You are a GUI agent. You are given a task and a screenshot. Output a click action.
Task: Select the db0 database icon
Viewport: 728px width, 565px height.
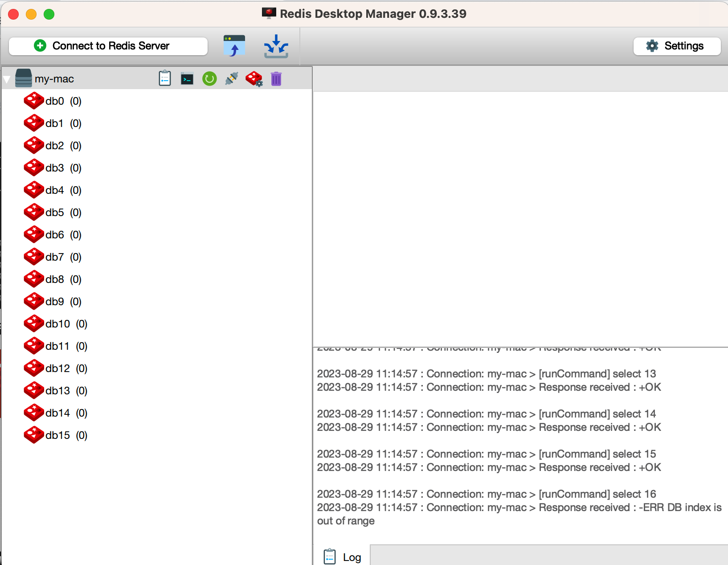pyautogui.click(x=34, y=101)
